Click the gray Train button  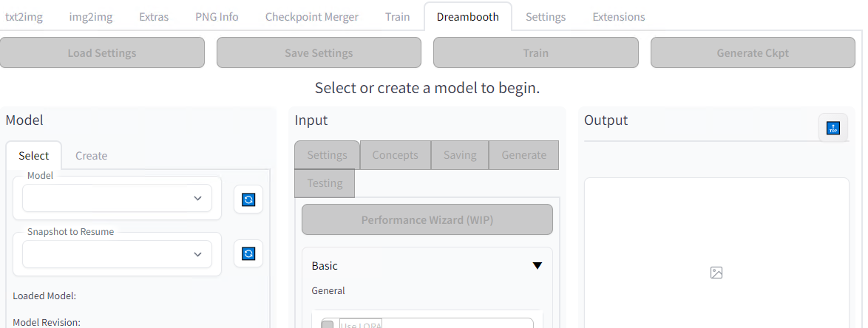pos(536,52)
